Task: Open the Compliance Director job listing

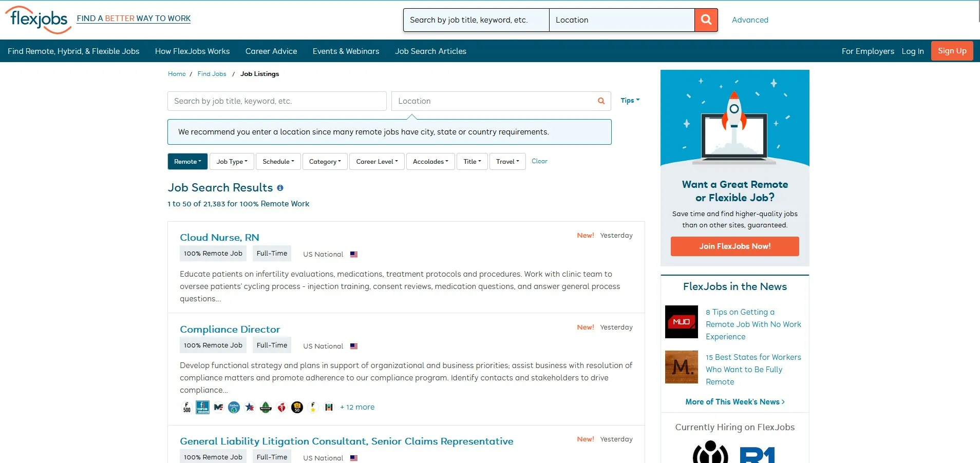Action: coord(230,329)
